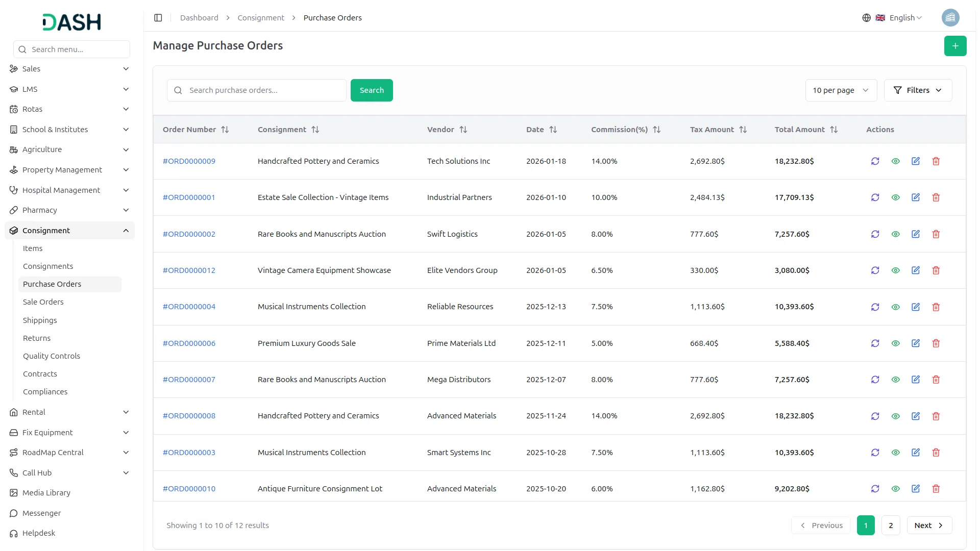This screenshot has width=980, height=551.
Task: Expand the Filters dropdown
Action: (x=917, y=90)
